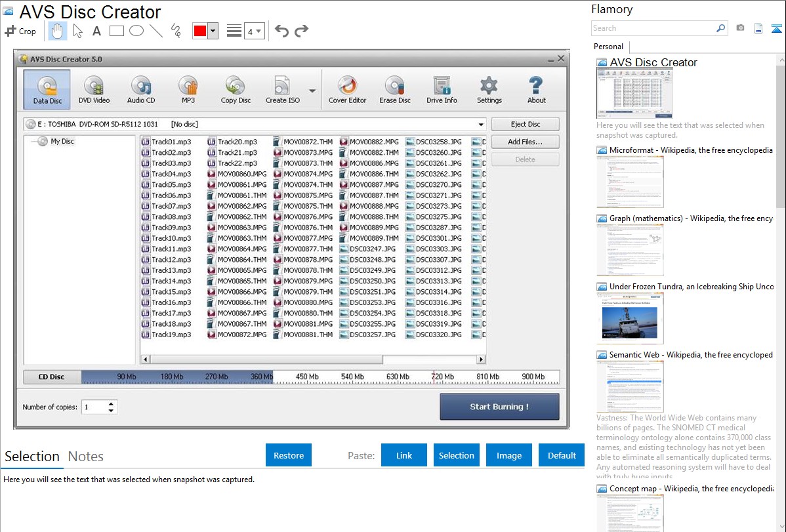Click the camera snapshot icon
The image size is (786, 532).
tap(740, 28)
